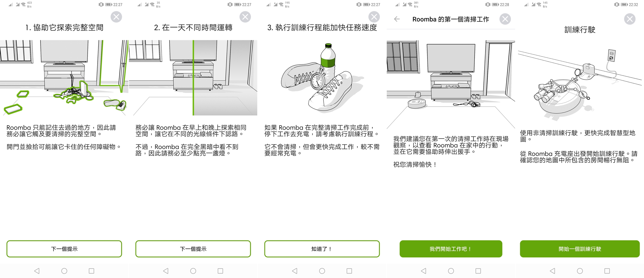Screen dimensions: 644x278
Task: Tap Android home key on training-drive screen
Action: 580,271
